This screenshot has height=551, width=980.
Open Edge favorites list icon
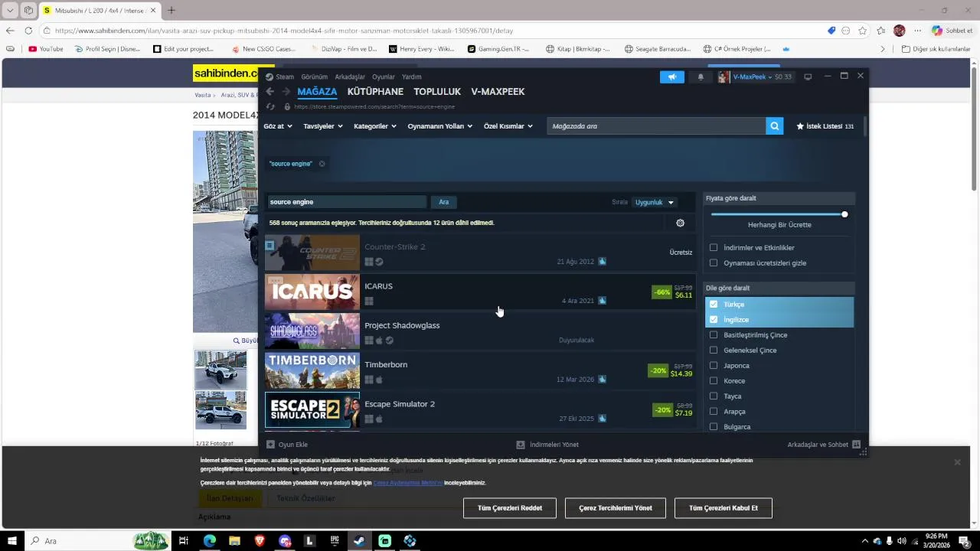881,31
